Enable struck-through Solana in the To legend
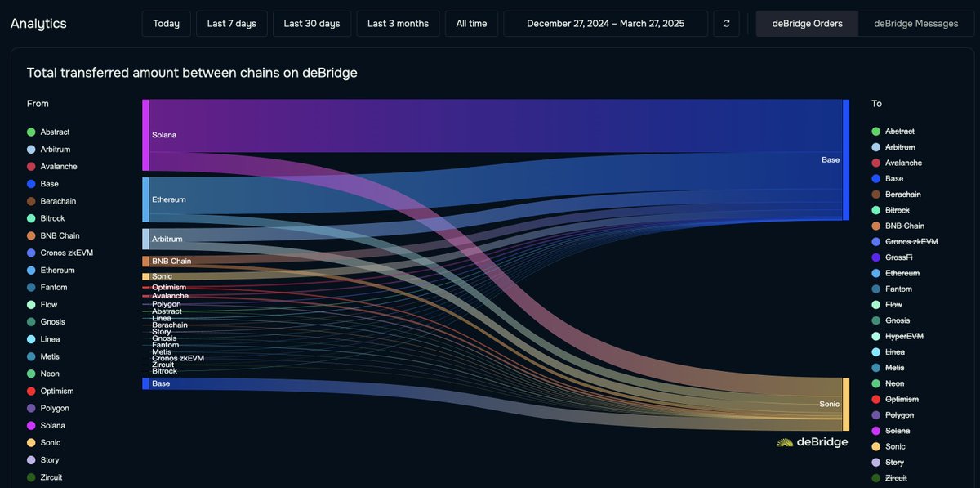Image resolution: width=980 pixels, height=488 pixels. [891, 431]
